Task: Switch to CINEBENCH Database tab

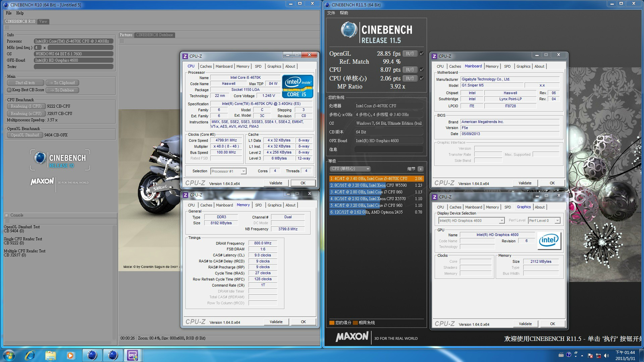Action: click(154, 35)
